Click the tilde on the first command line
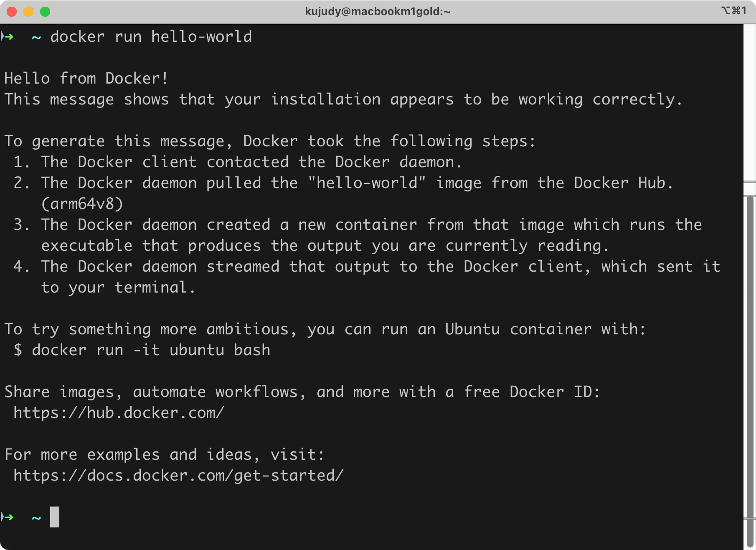 [x=36, y=38]
